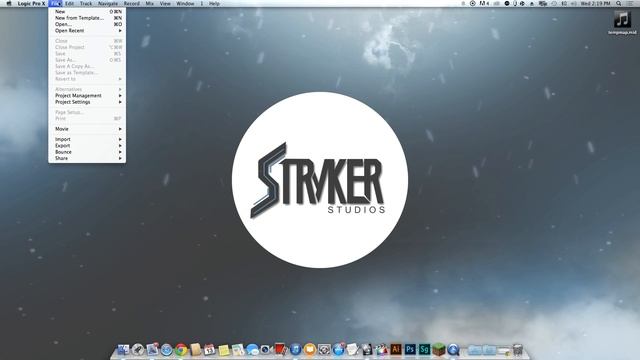Open the Logic Pro X application menu
Viewport: 640px width, 360px height.
pos(31,3)
